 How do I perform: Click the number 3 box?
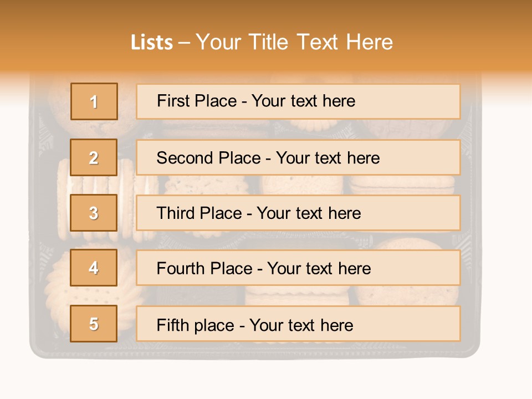point(94,213)
